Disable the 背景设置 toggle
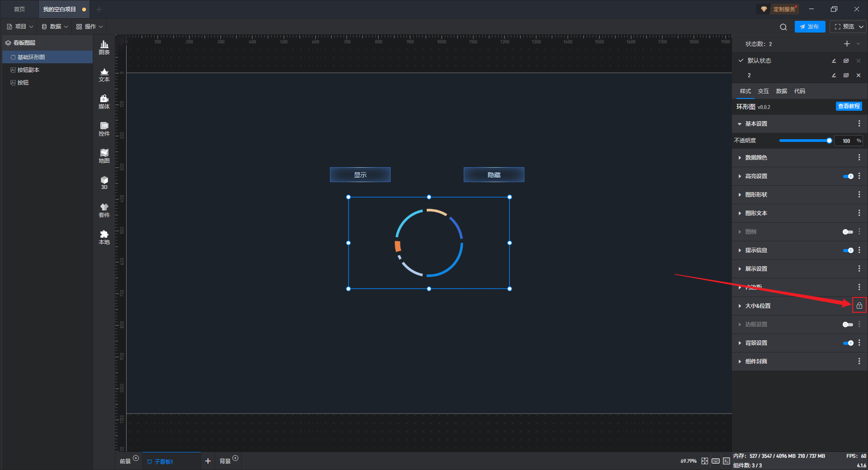868x470 pixels. 848,343
